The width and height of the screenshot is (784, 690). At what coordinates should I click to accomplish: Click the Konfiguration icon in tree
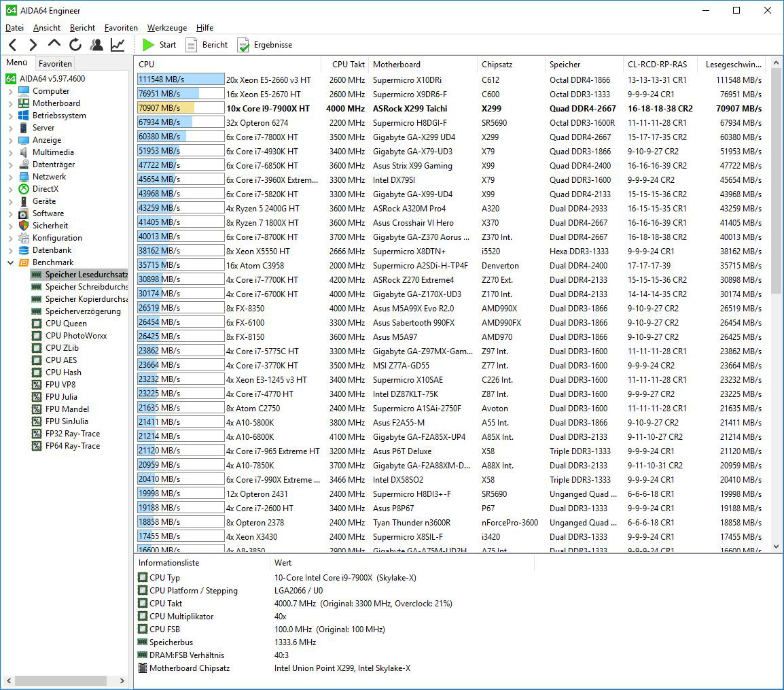click(x=24, y=238)
